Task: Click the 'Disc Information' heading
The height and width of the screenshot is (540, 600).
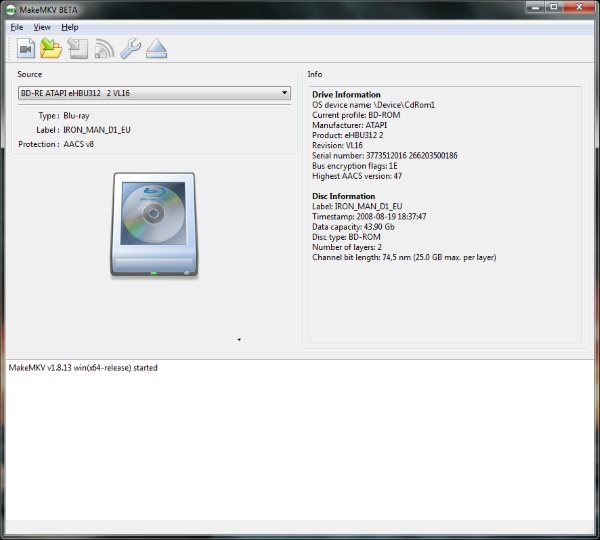Action: [x=344, y=196]
